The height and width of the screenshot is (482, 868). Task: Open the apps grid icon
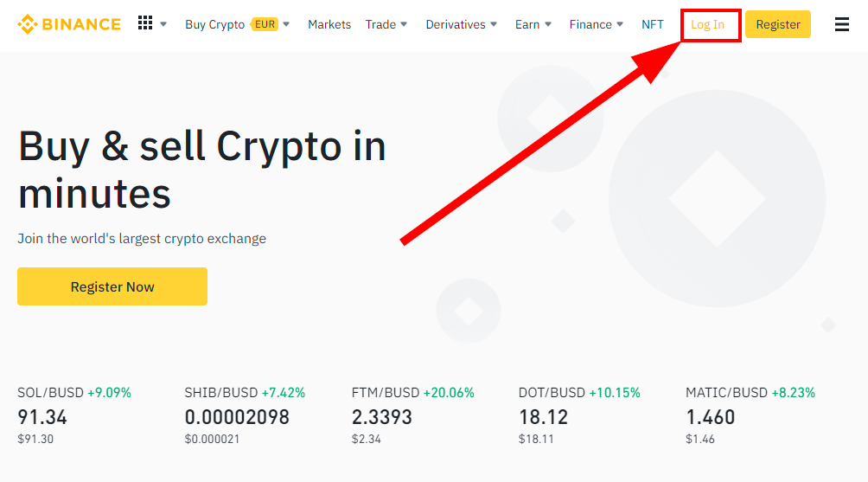click(145, 22)
